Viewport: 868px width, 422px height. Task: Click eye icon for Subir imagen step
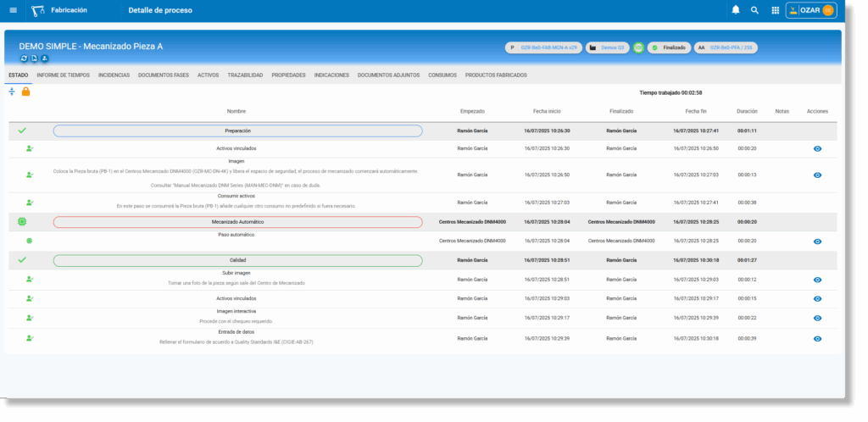point(817,279)
